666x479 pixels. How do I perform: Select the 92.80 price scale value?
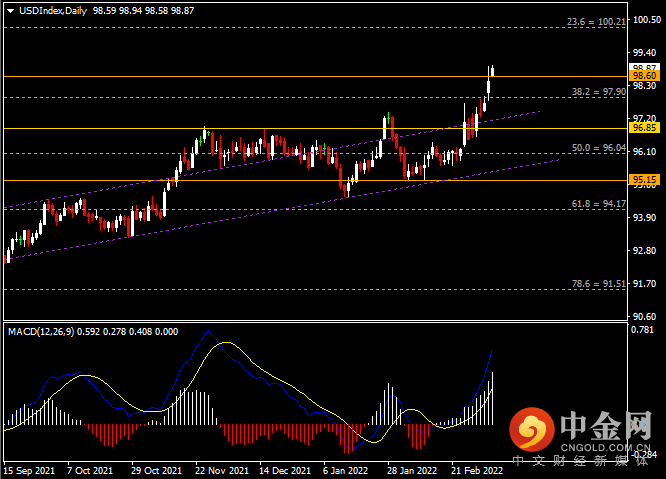click(644, 251)
